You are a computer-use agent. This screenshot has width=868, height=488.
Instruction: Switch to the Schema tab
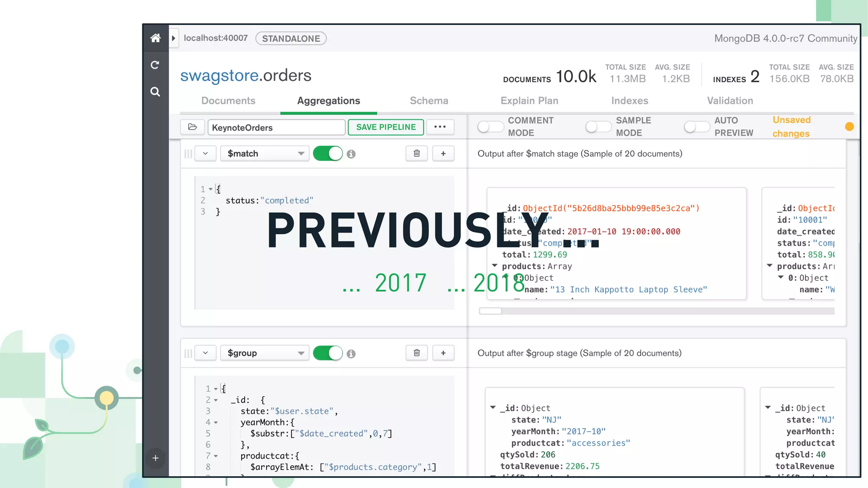pyautogui.click(x=428, y=101)
